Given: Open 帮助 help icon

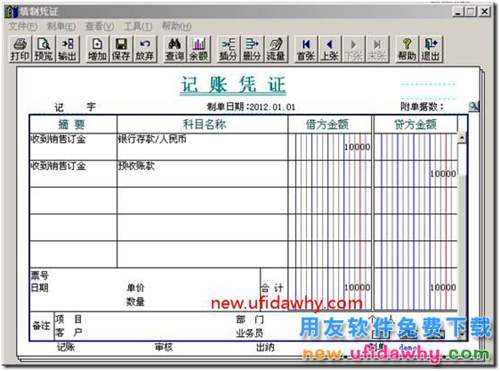Looking at the screenshot, I should click(x=407, y=49).
